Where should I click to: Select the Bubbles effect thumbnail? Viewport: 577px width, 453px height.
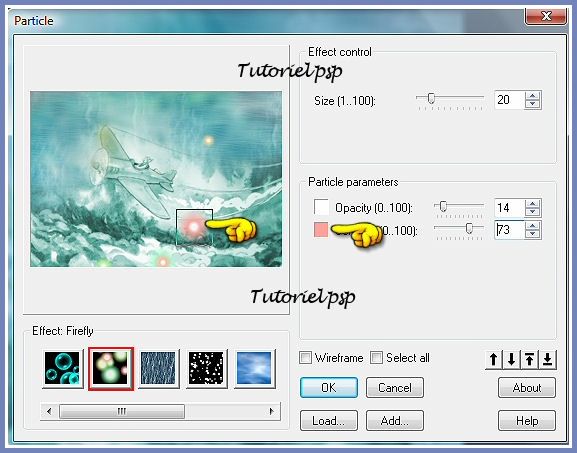click(62, 368)
